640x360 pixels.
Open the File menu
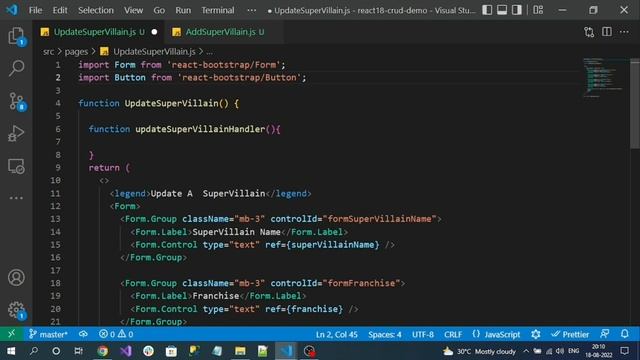36,10
